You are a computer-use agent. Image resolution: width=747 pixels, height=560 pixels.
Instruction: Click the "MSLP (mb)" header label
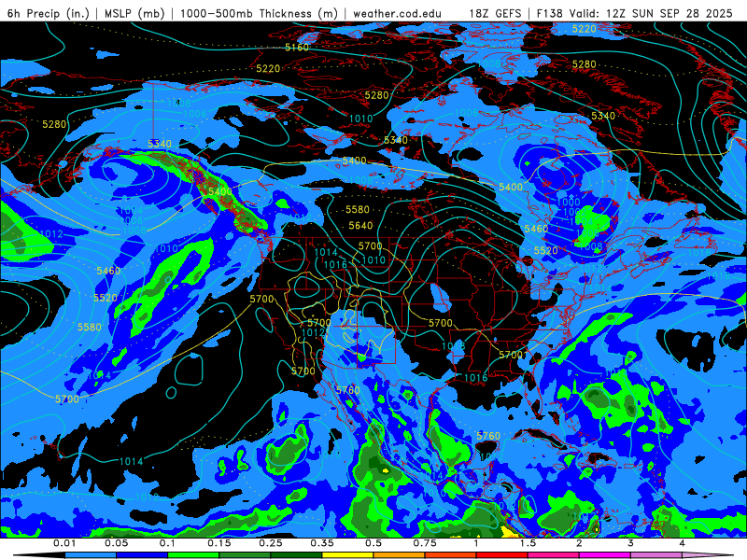click(134, 13)
